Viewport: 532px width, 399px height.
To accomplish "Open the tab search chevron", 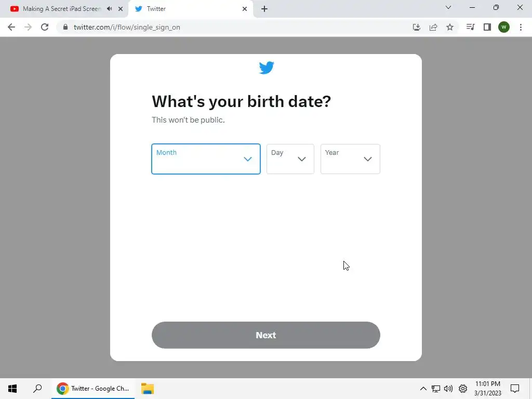I will [x=448, y=7].
